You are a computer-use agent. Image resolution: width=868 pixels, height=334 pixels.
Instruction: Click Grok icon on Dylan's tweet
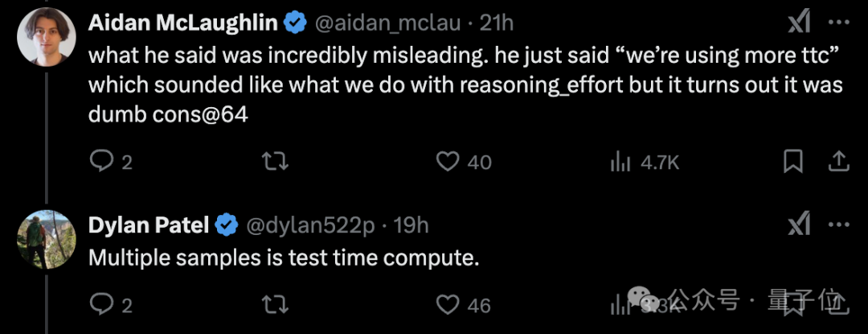pos(800,225)
